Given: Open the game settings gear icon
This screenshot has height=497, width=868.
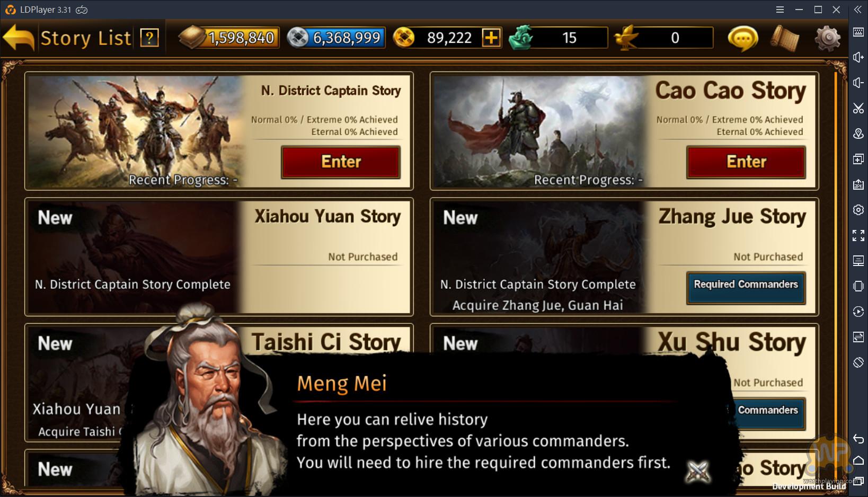Looking at the screenshot, I should coord(828,38).
